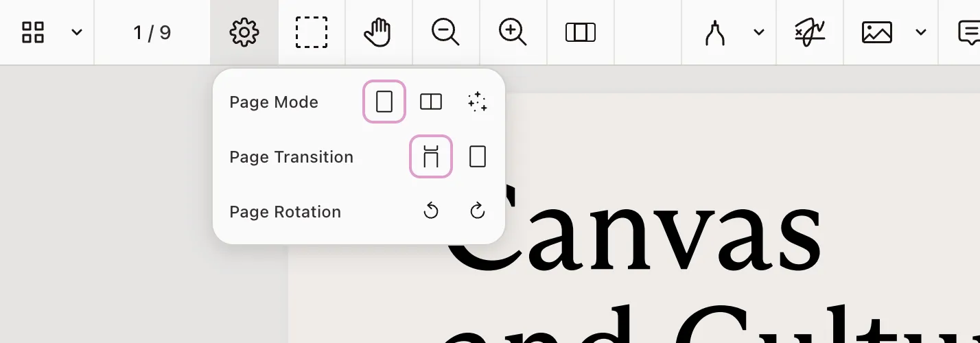Rotate page clockwise

pos(478,211)
